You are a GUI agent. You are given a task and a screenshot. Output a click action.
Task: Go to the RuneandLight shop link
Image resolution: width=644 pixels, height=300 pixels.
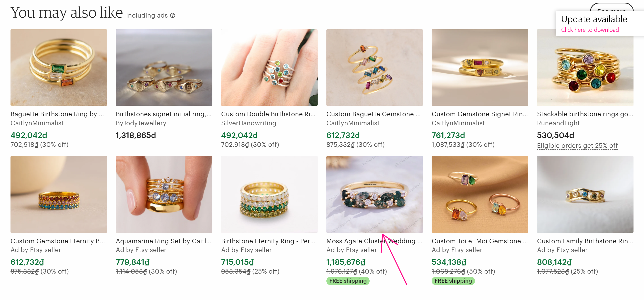click(x=558, y=123)
